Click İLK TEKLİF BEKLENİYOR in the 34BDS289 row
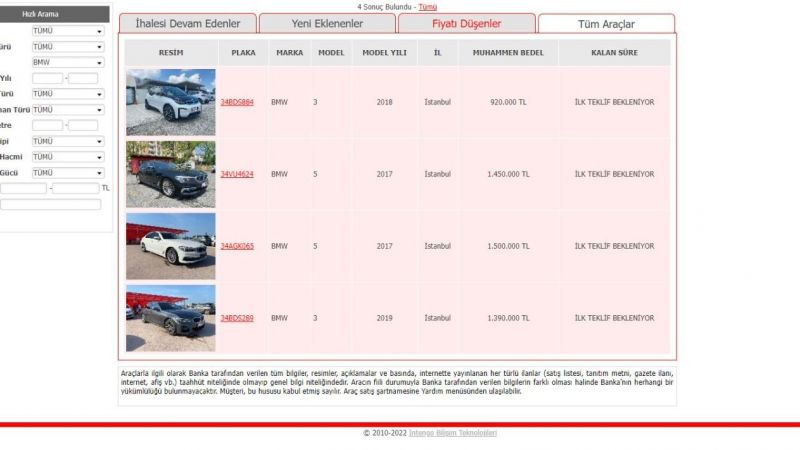 614,318
